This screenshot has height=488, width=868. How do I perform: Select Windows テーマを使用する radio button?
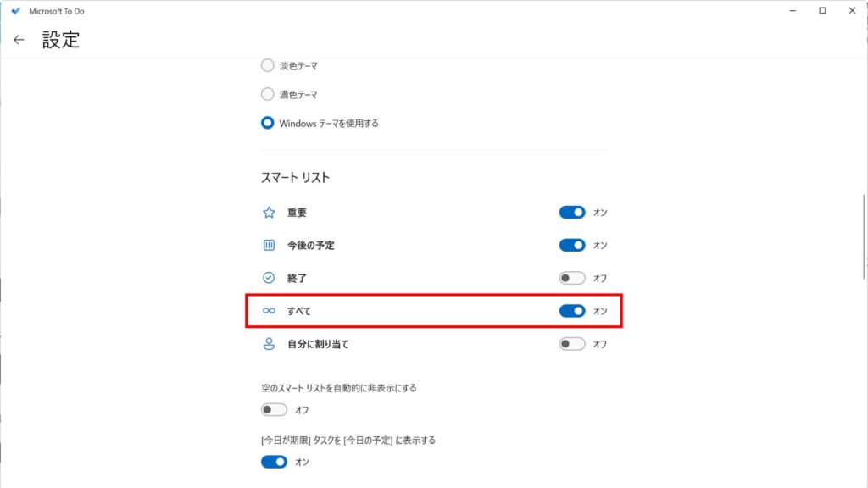coord(268,124)
